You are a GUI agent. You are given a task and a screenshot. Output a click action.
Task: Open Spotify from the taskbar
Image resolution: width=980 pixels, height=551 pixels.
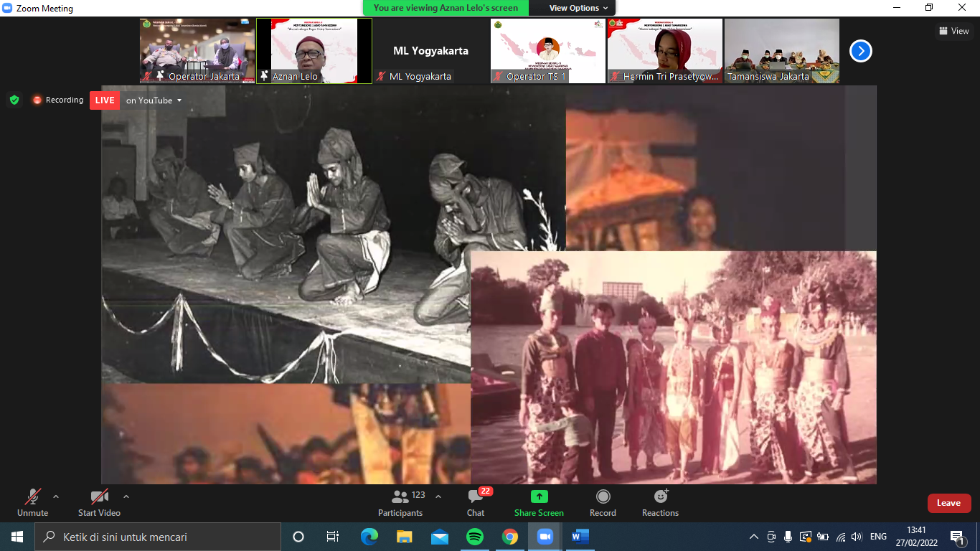tap(475, 537)
